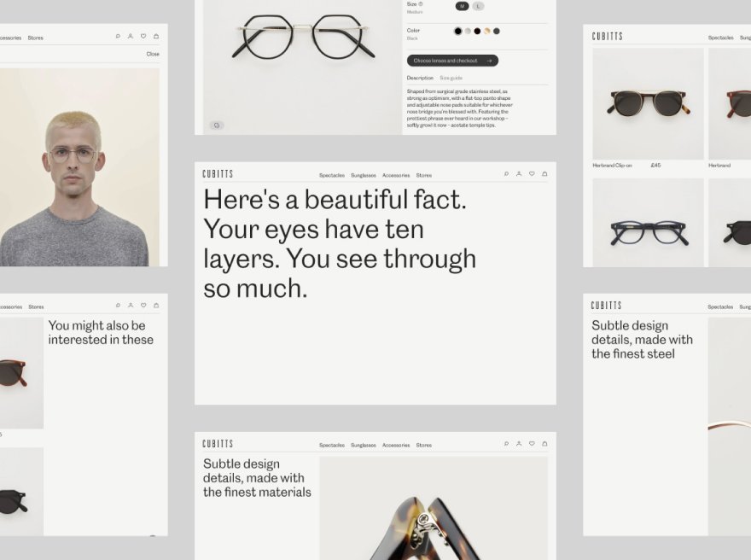Open the shopping bag icon above the Close link

pos(156,37)
